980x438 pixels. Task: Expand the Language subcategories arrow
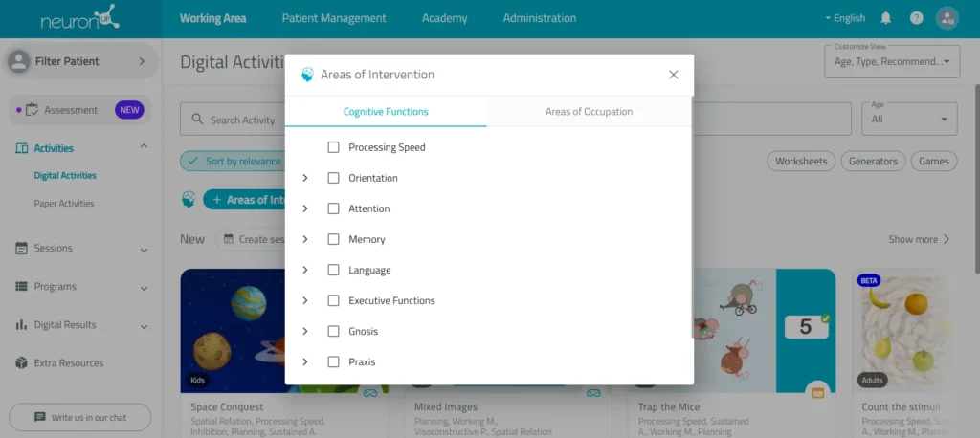305,270
